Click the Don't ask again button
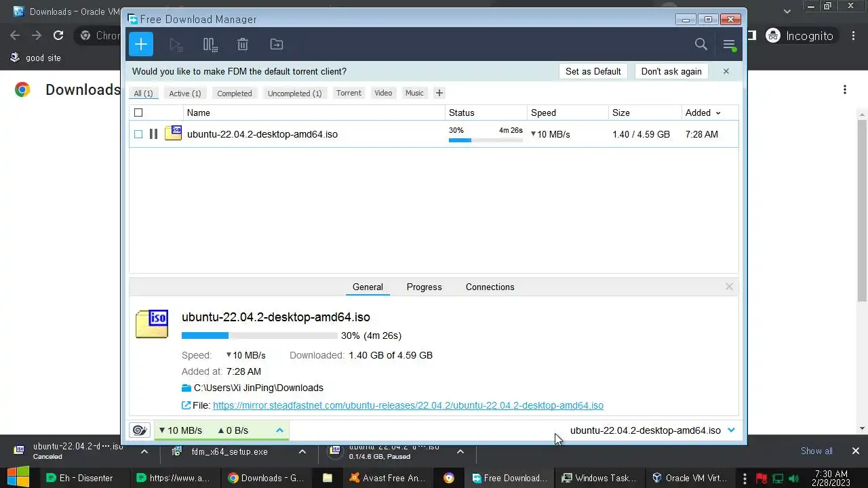The width and height of the screenshot is (868, 488). (x=671, y=71)
